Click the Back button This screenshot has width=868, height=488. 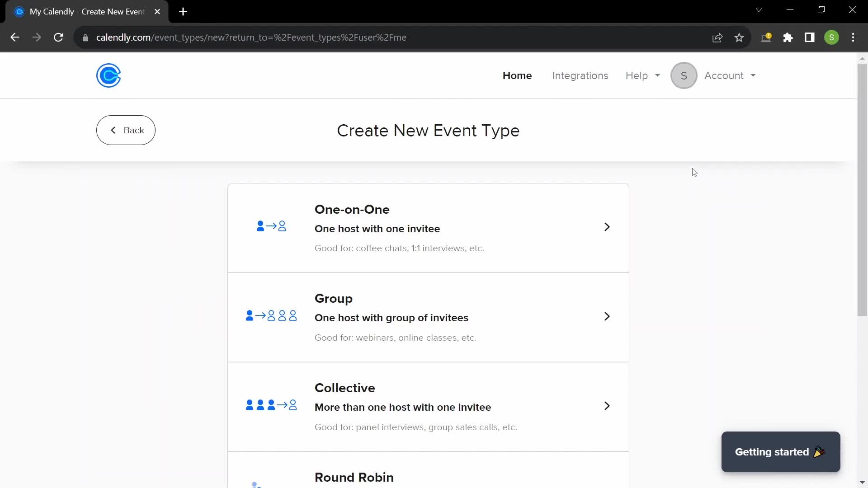pos(126,130)
